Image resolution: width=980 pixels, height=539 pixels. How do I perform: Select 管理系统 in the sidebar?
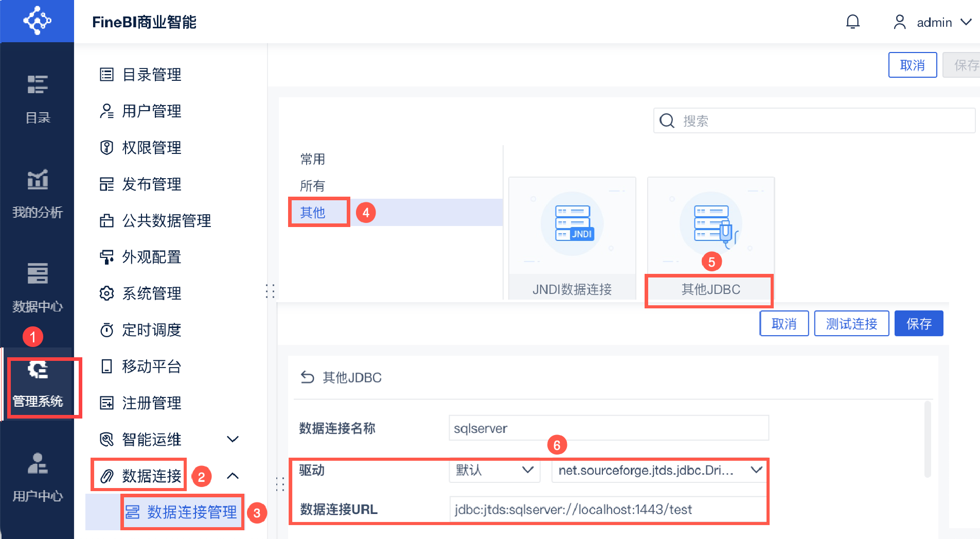point(38,384)
